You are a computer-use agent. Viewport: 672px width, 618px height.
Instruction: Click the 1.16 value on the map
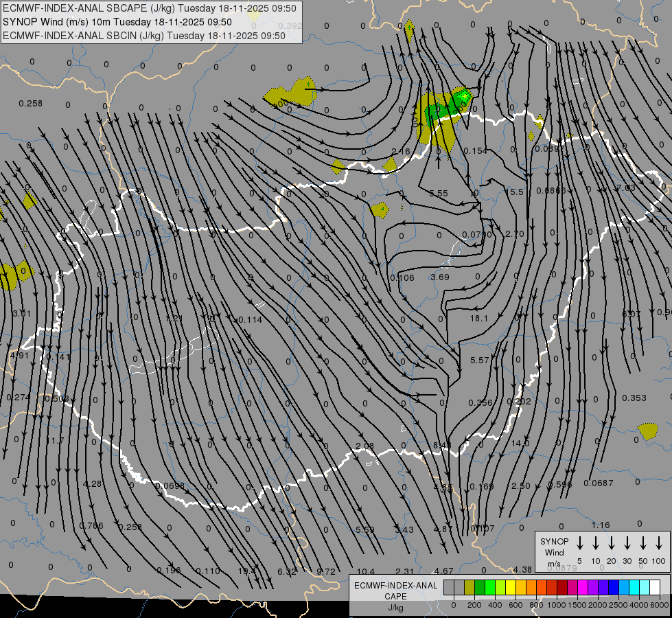(x=601, y=525)
